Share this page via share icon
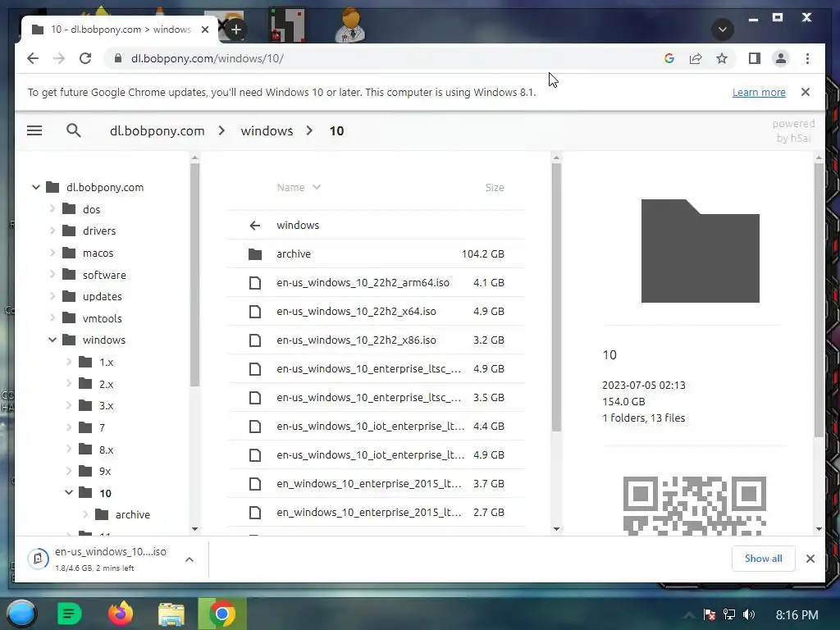This screenshot has width=840, height=630. (x=696, y=58)
